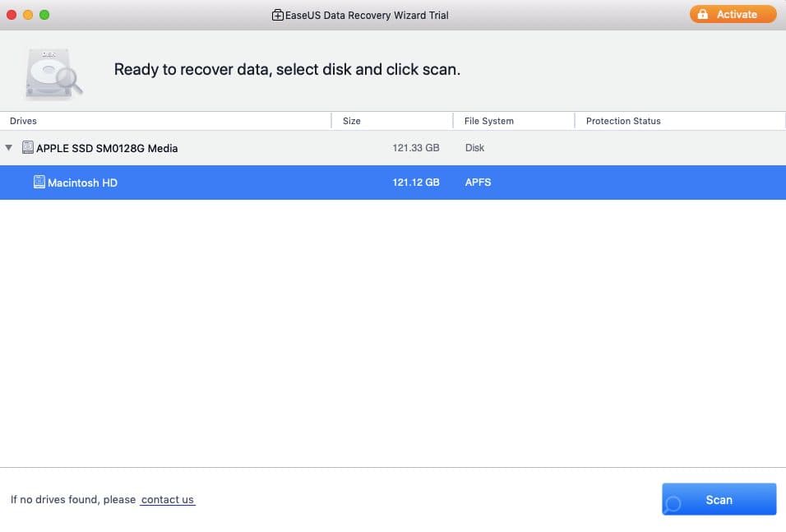Click 'Ready to recover data' heading text
Viewport: 786px width, 532px height.
(x=287, y=69)
